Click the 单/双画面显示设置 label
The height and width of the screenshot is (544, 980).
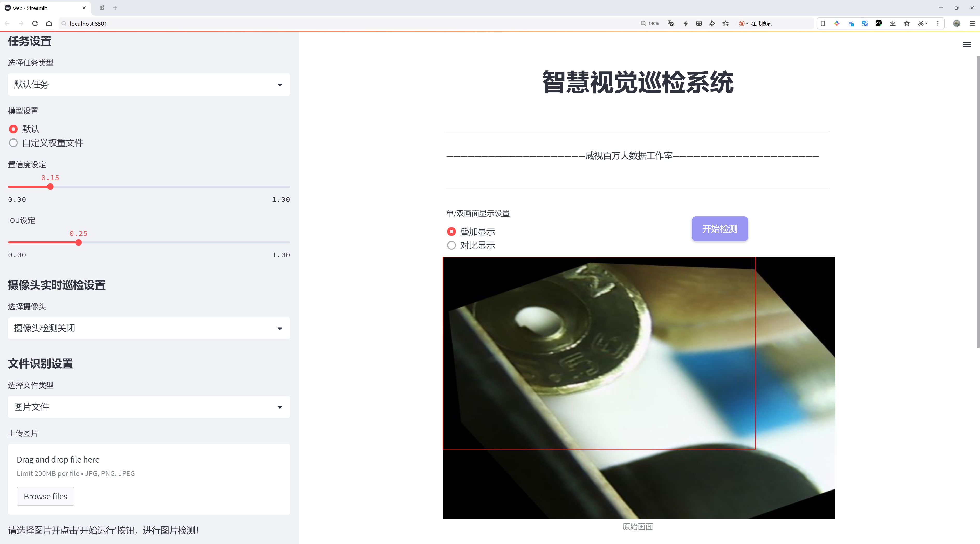tap(478, 213)
